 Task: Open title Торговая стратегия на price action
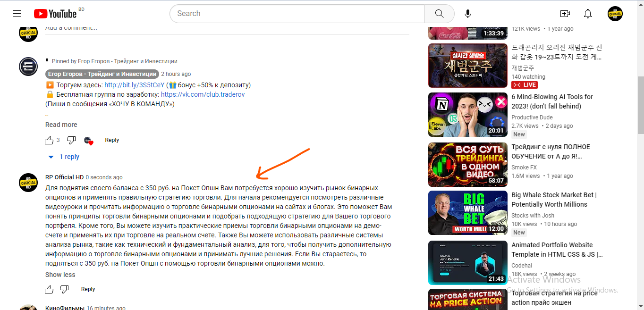555,298
